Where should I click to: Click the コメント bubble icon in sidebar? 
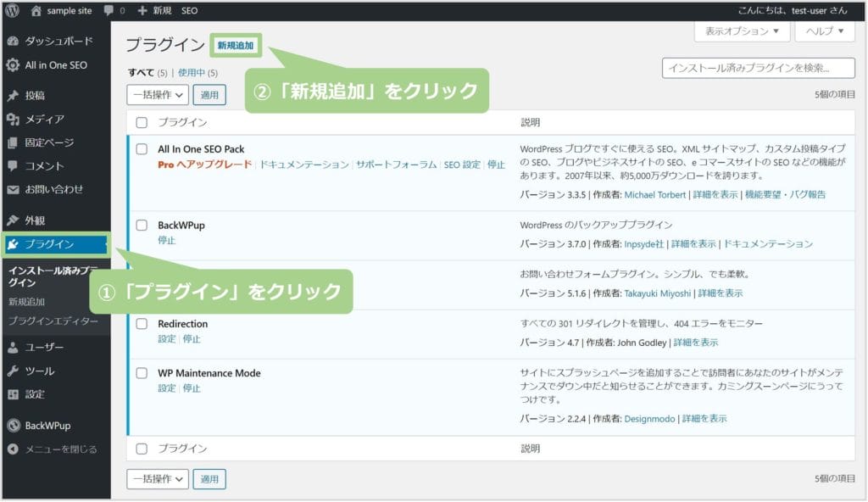13,165
